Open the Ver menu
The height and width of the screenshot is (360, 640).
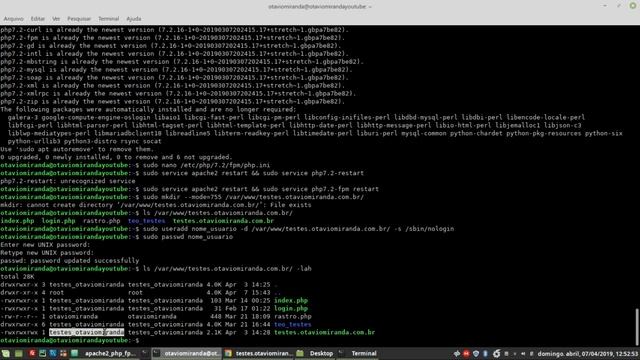[x=56, y=19]
